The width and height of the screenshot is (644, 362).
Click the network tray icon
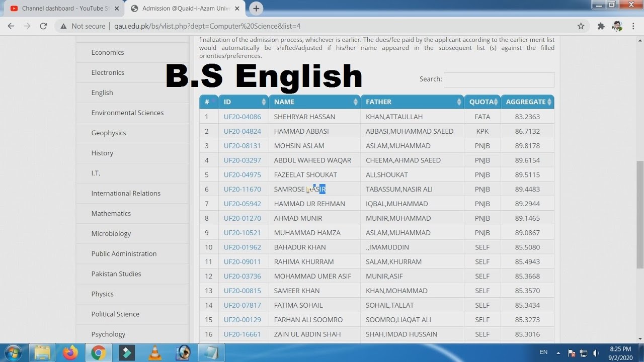tap(584, 353)
